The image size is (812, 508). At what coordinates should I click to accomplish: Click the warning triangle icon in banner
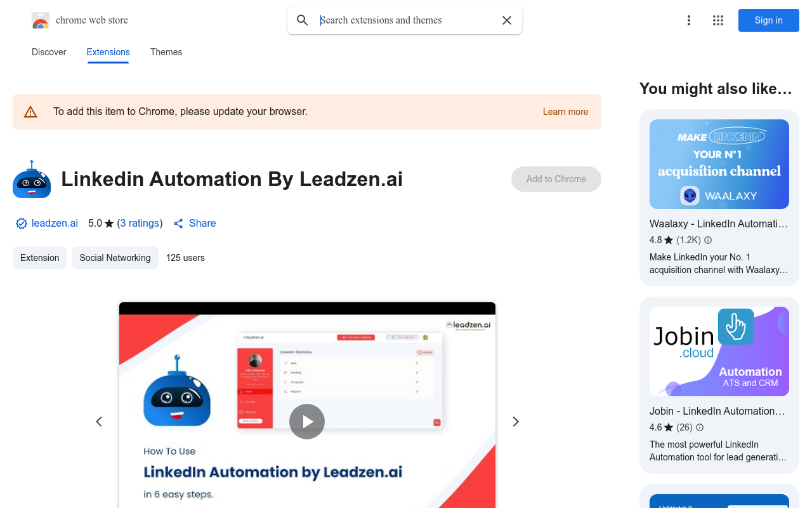pos(30,112)
